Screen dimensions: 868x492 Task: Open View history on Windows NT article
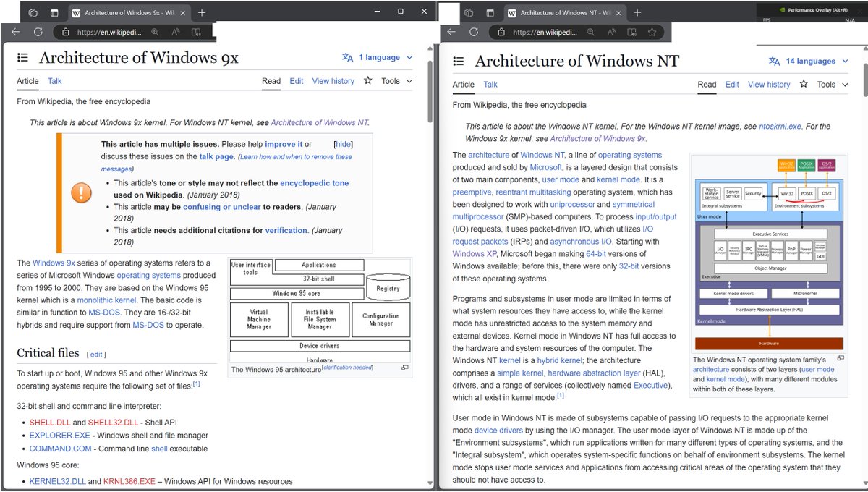pos(769,85)
